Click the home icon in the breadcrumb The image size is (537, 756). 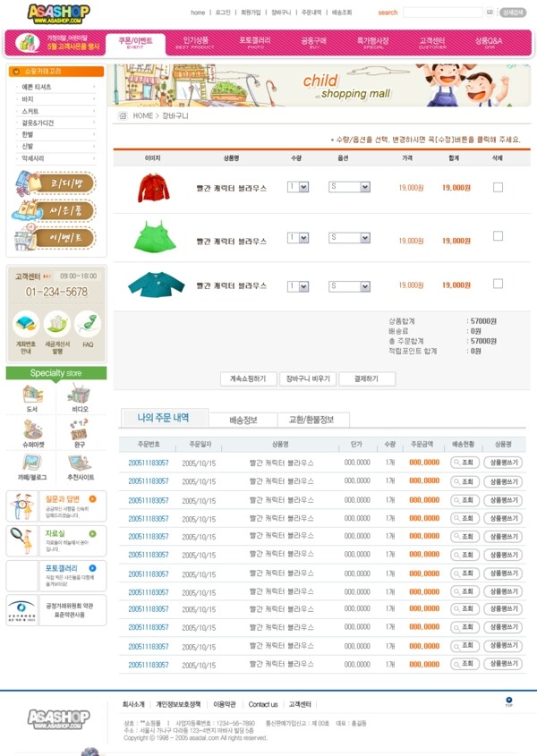[x=123, y=115]
